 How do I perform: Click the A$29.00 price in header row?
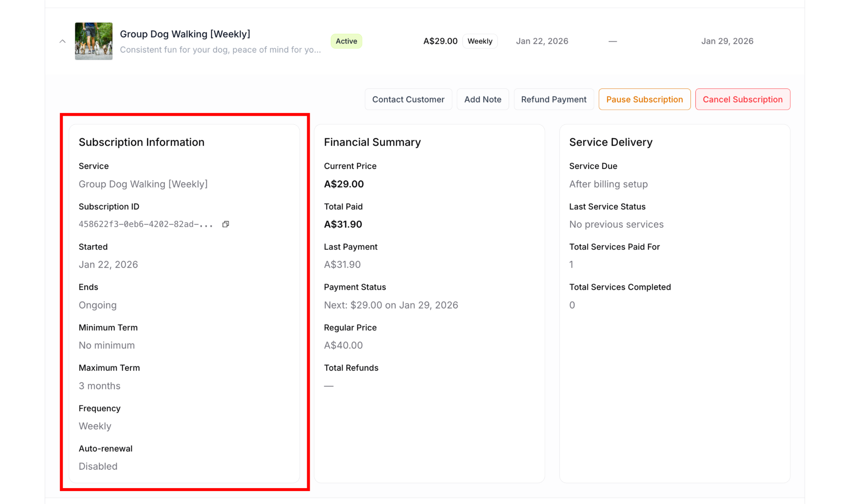440,41
